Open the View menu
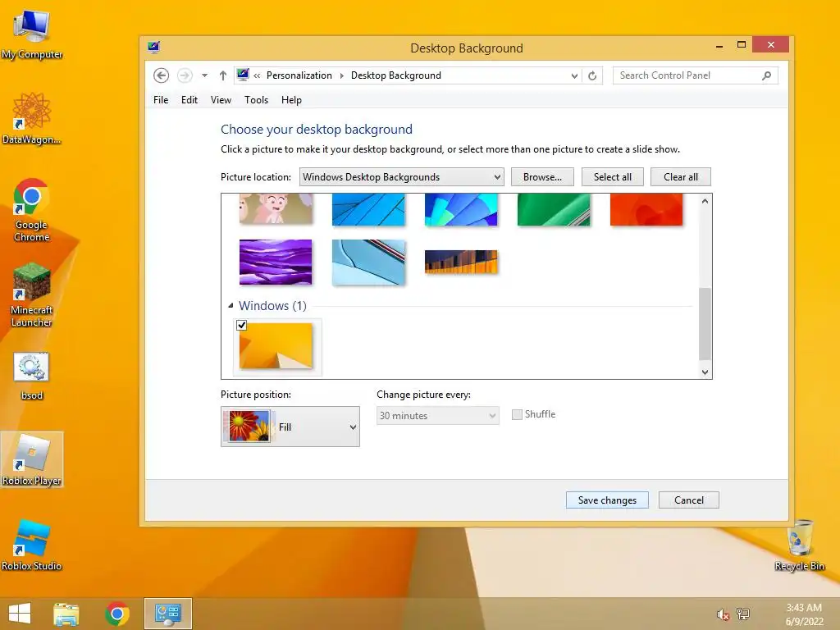The width and height of the screenshot is (840, 630). click(x=221, y=100)
